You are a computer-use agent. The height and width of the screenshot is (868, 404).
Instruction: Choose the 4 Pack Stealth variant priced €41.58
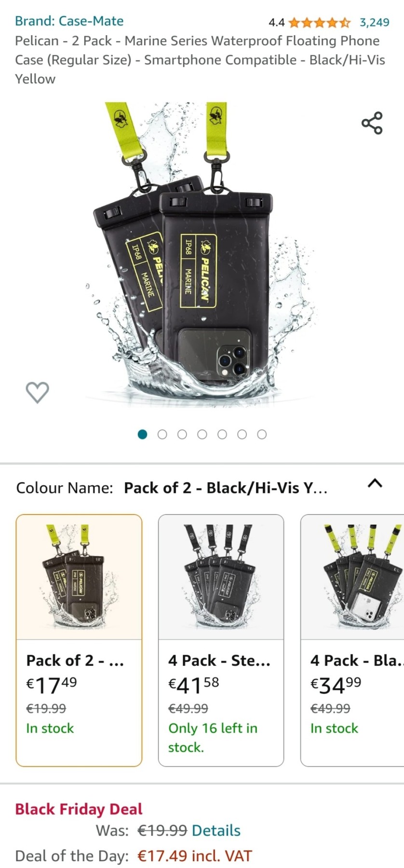(x=221, y=640)
